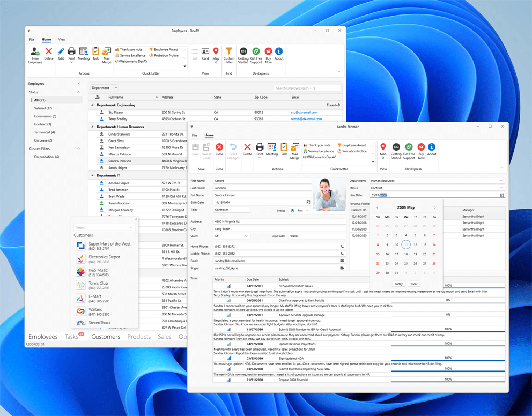This screenshot has height=416, width=532.
Task: Check the Probation Notice option
Action: pyautogui.click(x=167, y=54)
